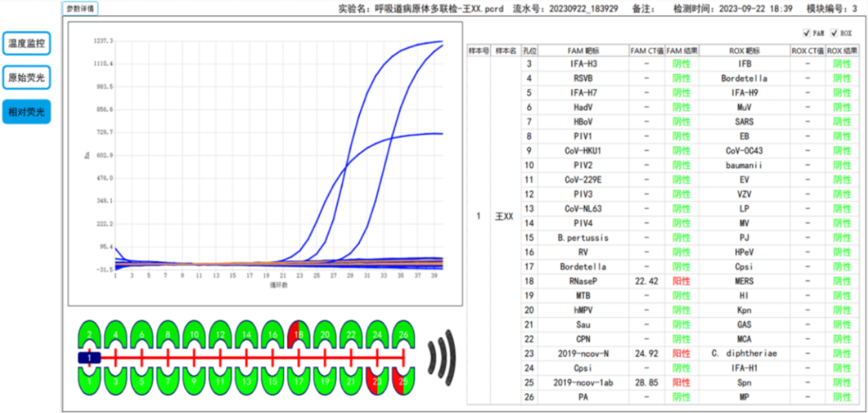The image size is (868, 413).
Task: Select well 7 on the chip diagram
Action: tap(168, 380)
